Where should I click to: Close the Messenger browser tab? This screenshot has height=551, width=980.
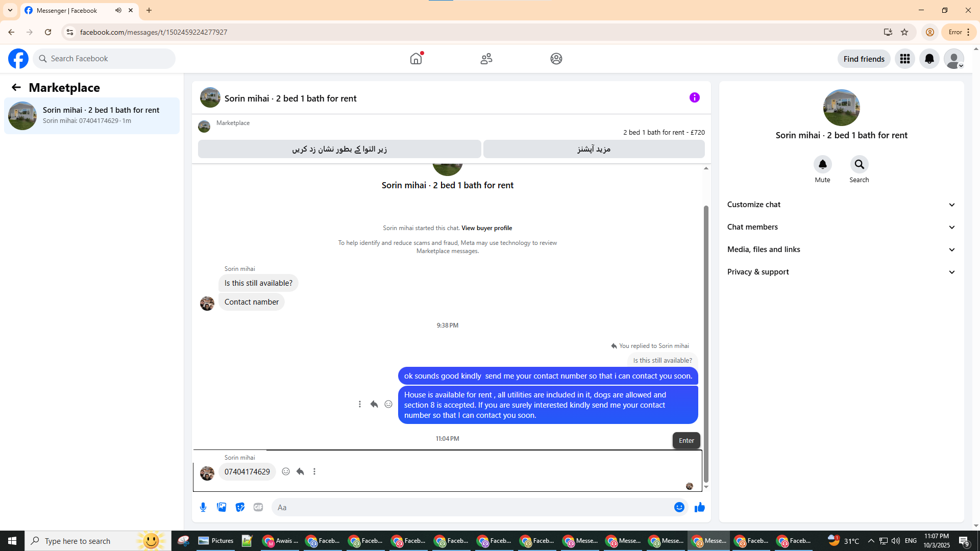click(x=131, y=10)
